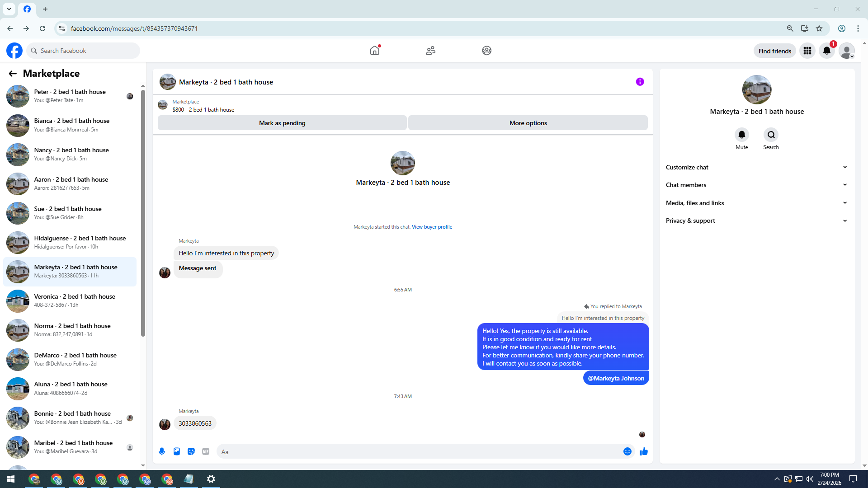
Task: Toggle the purple conversation info icon
Action: click(x=640, y=82)
